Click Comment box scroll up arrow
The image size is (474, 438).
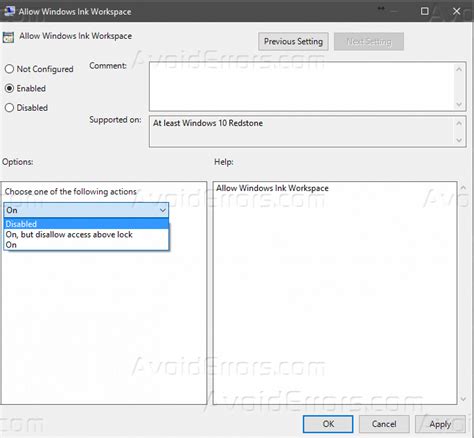(459, 69)
